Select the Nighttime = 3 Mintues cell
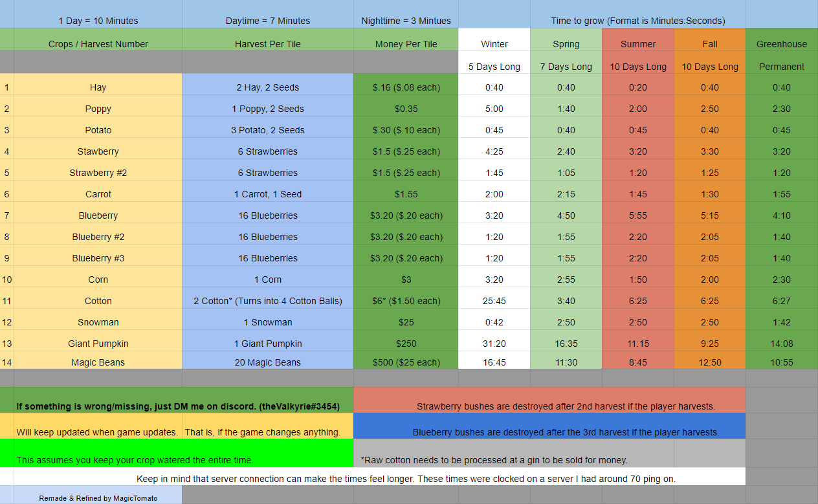This screenshot has width=818, height=504. pyautogui.click(x=406, y=21)
